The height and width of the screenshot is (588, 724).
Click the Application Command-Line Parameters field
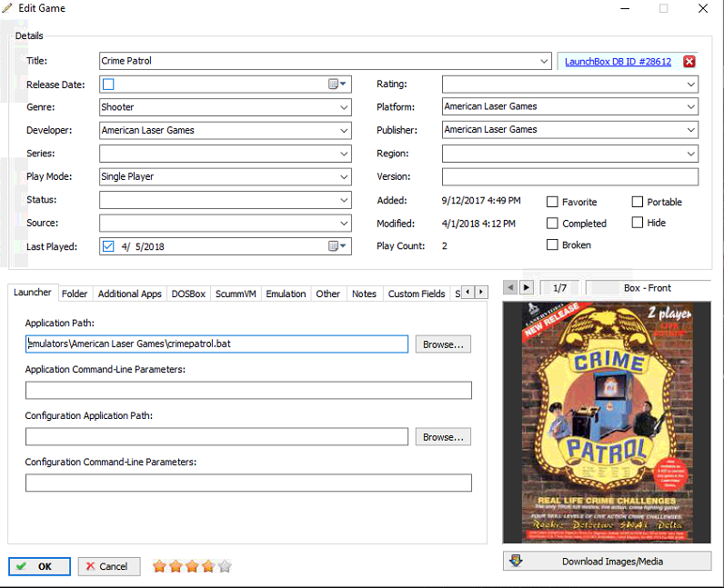(248, 391)
